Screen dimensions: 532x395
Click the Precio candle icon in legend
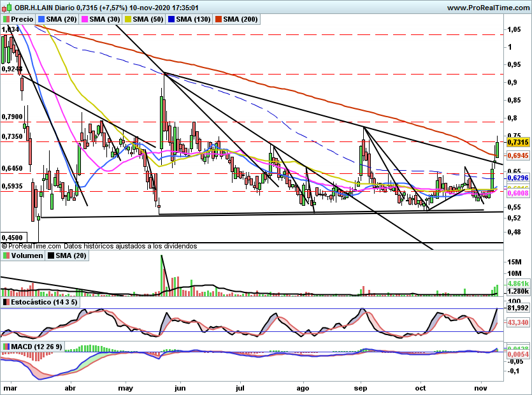[x=6, y=19]
